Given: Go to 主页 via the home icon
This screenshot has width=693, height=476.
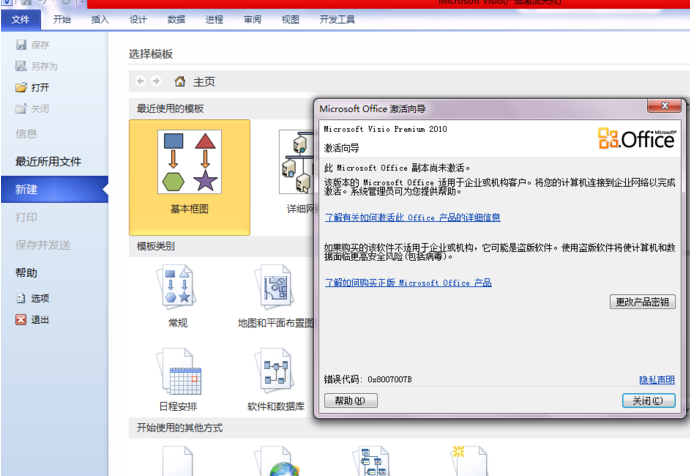Looking at the screenshot, I should [x=180, y=81].
